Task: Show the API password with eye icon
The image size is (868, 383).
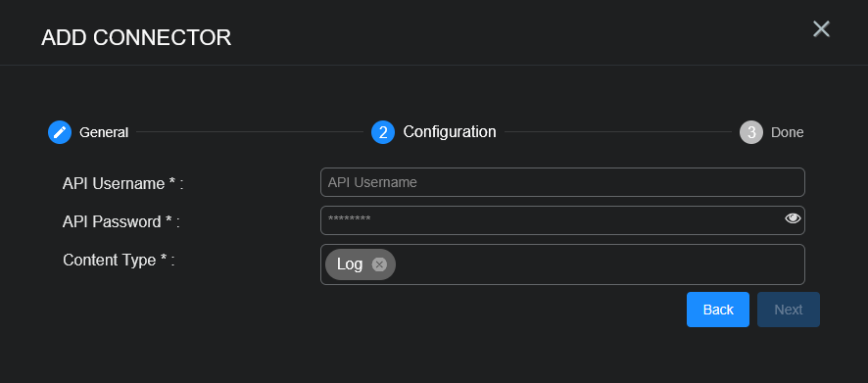Action: click(793, 218)
